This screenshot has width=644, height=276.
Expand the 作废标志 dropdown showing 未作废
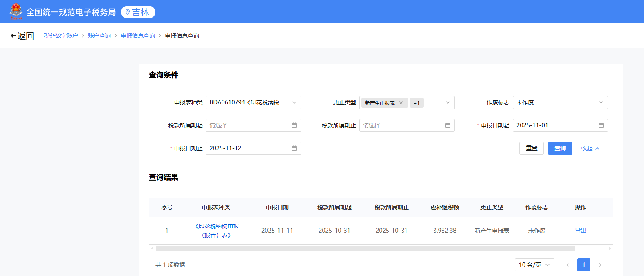tap(560, 102)
